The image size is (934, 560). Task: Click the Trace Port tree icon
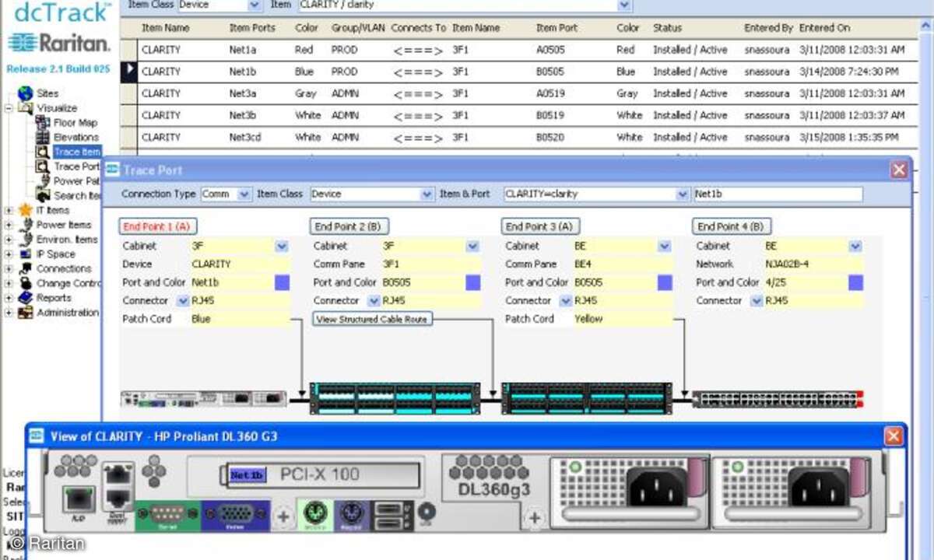[x=42, y=166]
